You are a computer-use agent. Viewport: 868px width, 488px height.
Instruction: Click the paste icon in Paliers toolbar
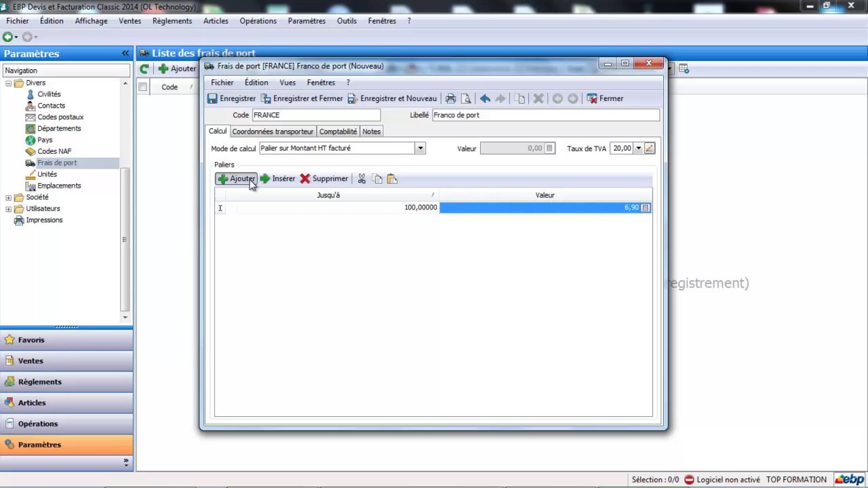pos(392,179)
